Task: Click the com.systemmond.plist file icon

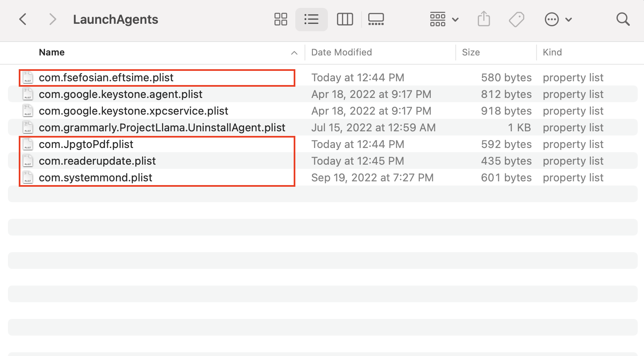Action: (x=28, y=178)
